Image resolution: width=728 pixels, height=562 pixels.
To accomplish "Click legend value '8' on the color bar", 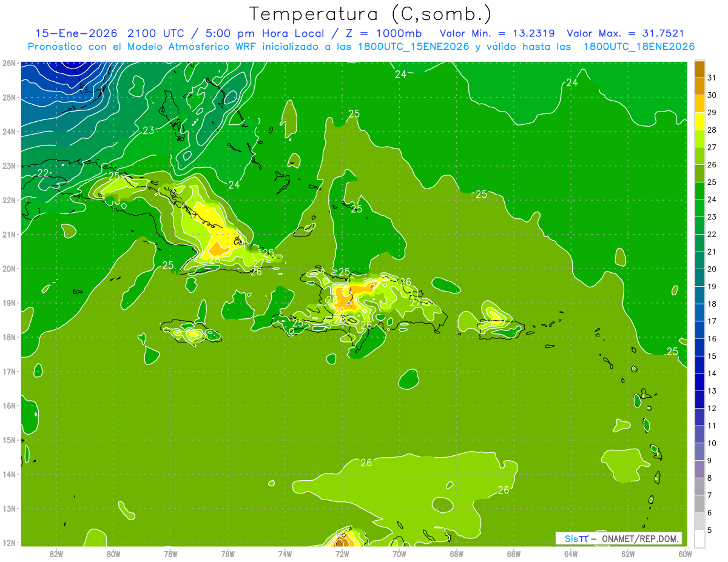I will [x=709, y=478].
